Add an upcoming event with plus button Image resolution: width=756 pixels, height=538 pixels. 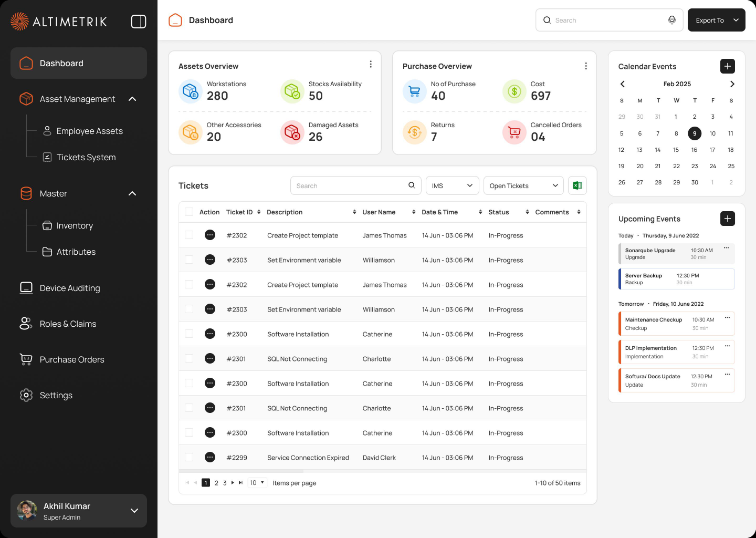point(728,219)
